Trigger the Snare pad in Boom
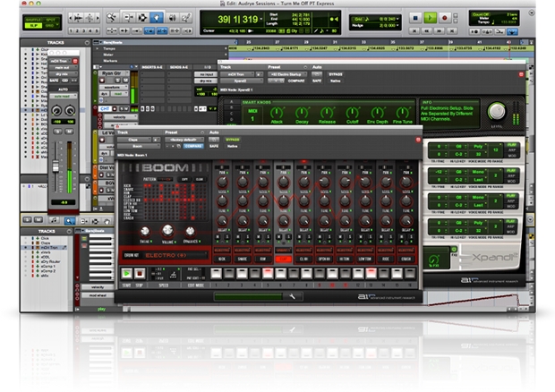This screenshot has height=392, width=555. pyautogui.click(x=243, y=259)
